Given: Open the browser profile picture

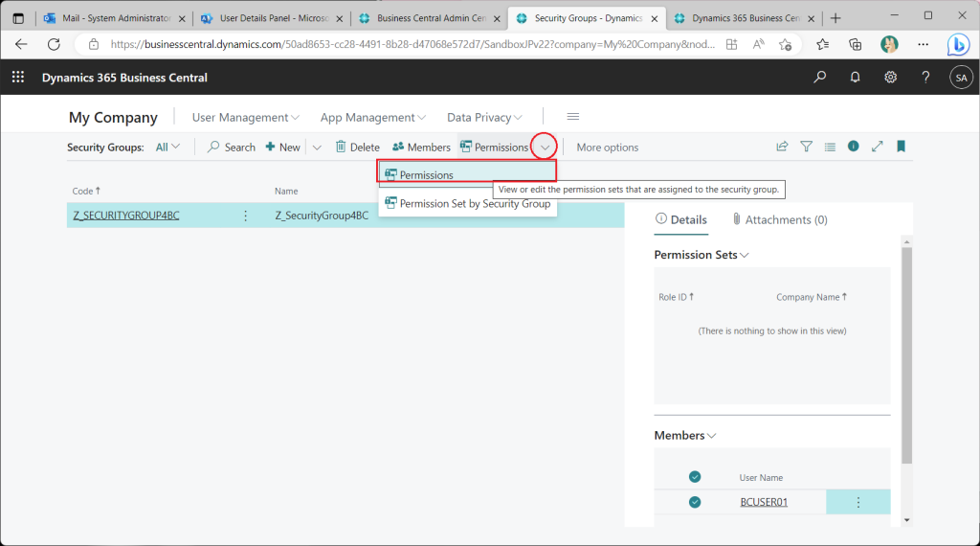Looking at the screenshot, I should click(889, 44).
